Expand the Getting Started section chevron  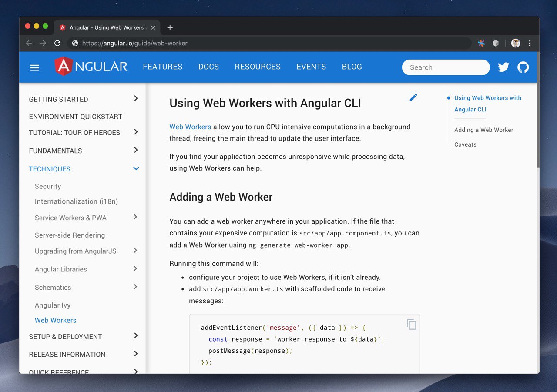tap(136, 98)
